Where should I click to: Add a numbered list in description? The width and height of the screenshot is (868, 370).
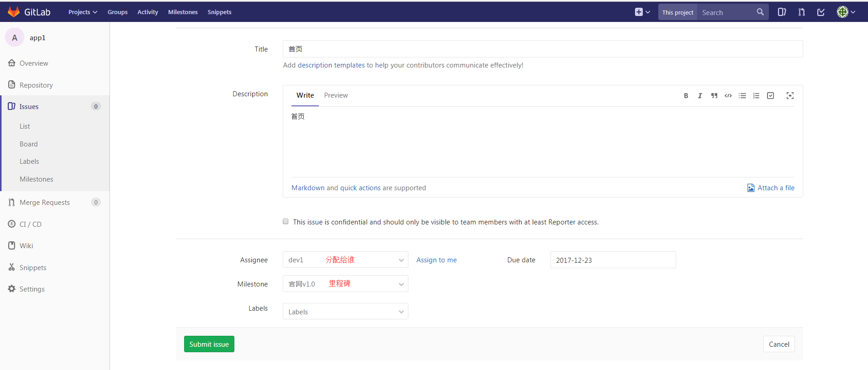pyautogui.click(x=757, y=95)
